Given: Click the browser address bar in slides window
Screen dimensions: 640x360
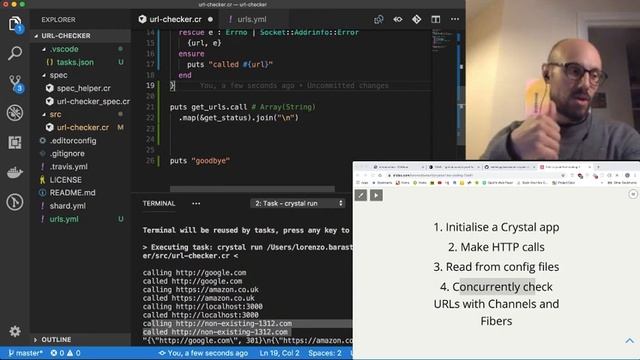Looking at the screenshot, I should 473,175.
